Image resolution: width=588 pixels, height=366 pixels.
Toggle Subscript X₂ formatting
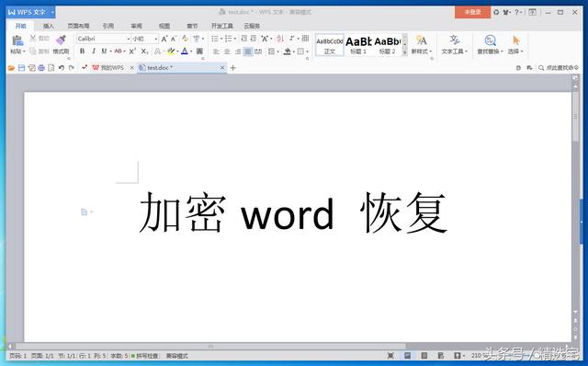(x=145, y=51)
